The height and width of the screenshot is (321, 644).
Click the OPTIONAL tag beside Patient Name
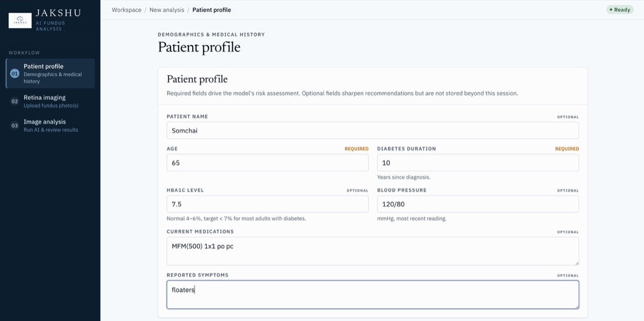tap(568, 117)
